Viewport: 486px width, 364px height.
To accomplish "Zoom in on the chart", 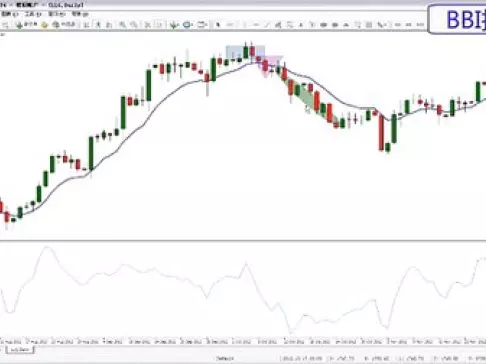I will (122, 25).
